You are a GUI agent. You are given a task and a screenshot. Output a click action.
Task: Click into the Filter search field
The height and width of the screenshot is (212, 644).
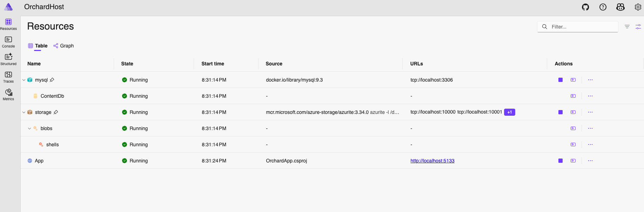pyautogui.click(x=578, y=27)
